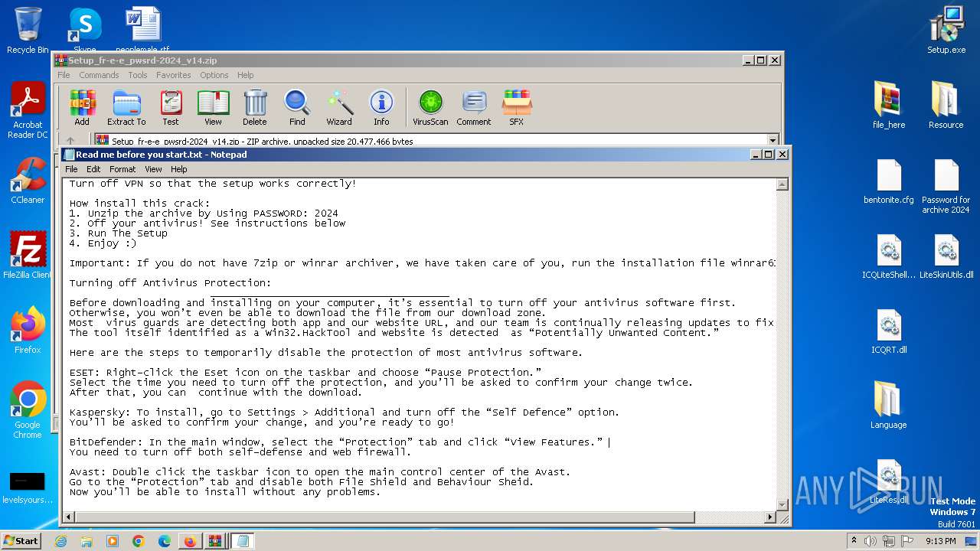The width and height of the screenshot is (980, 551).
Task: Click Notepad vertical scrollbar down arrow
Action: (x=782, y=504)
